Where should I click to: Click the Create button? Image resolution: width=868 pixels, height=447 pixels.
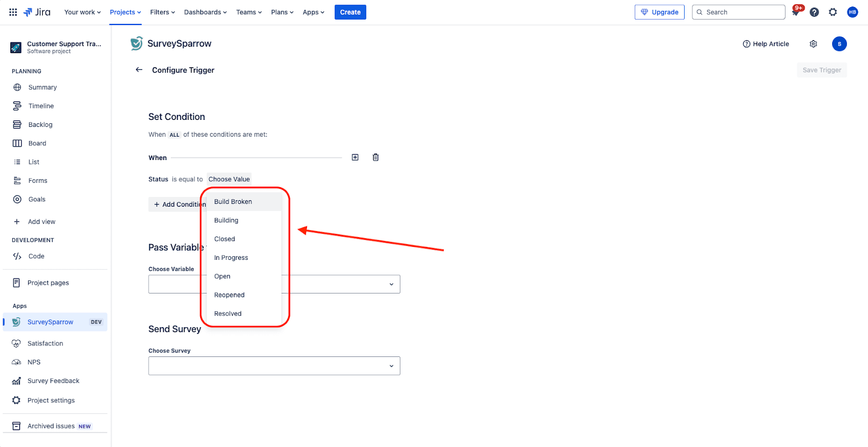click(350, 12)
